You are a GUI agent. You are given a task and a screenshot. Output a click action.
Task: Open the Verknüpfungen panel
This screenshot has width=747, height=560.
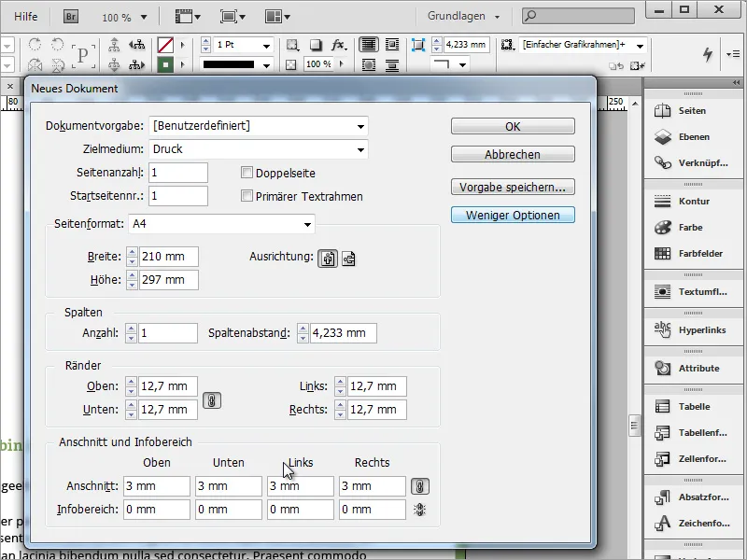coord(693,163)
